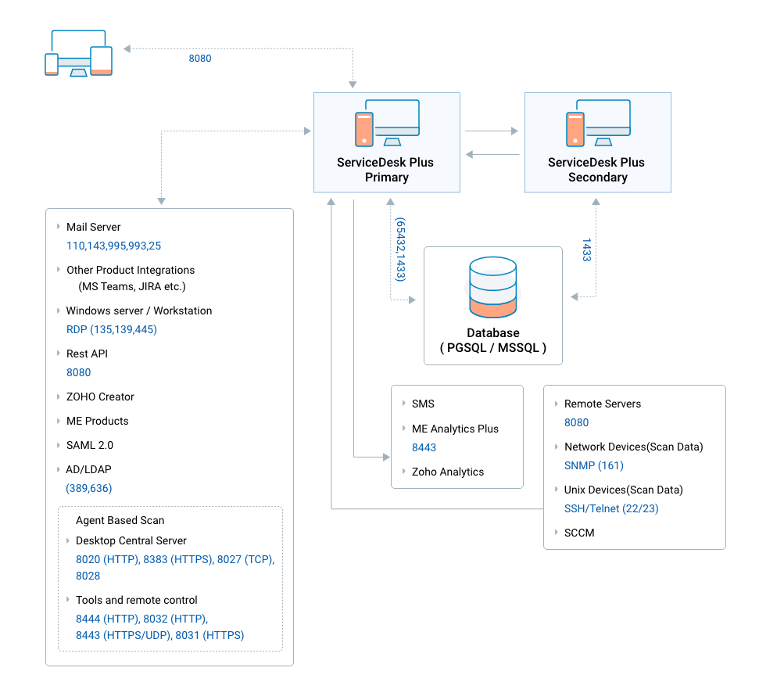Viewport: 784px width, 682px height.
Task: Select the 'SCCM' entry
Action: 579,533
